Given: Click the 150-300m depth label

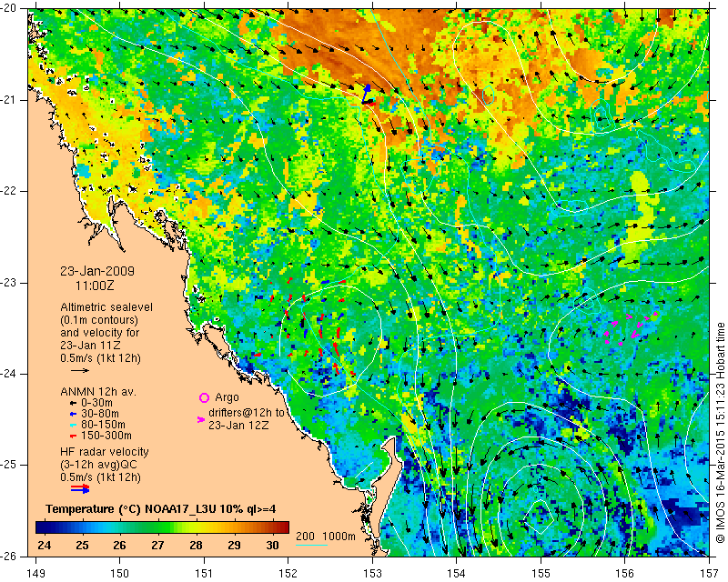Looking at the screenshot, I should point(106,436).
